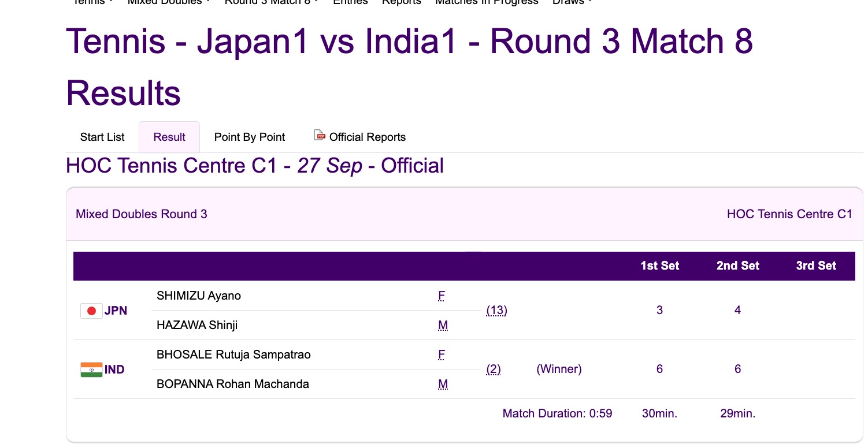Click the India flag icon
Screen dimensions: 868x448
pos(91,369)
